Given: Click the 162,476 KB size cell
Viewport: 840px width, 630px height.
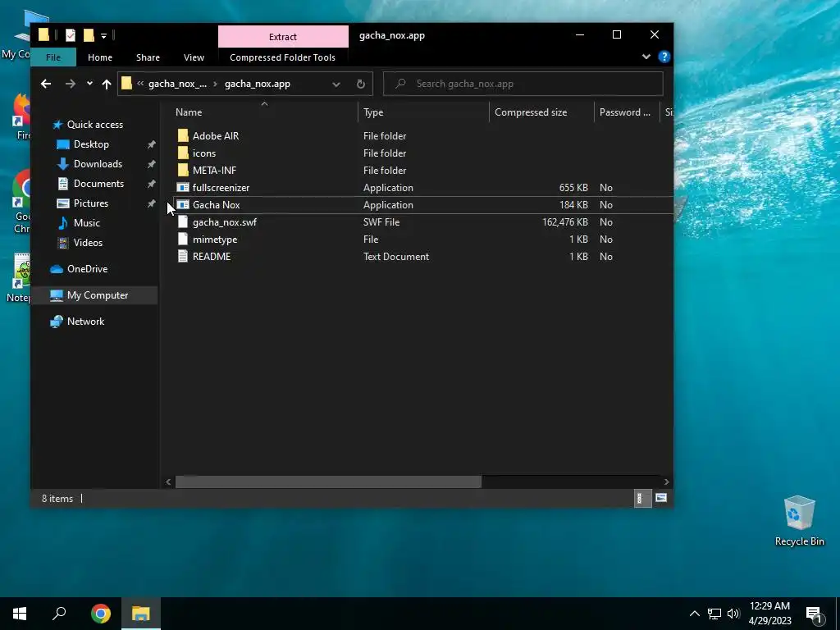Looking at the screenshot, I should click(564, 221).
